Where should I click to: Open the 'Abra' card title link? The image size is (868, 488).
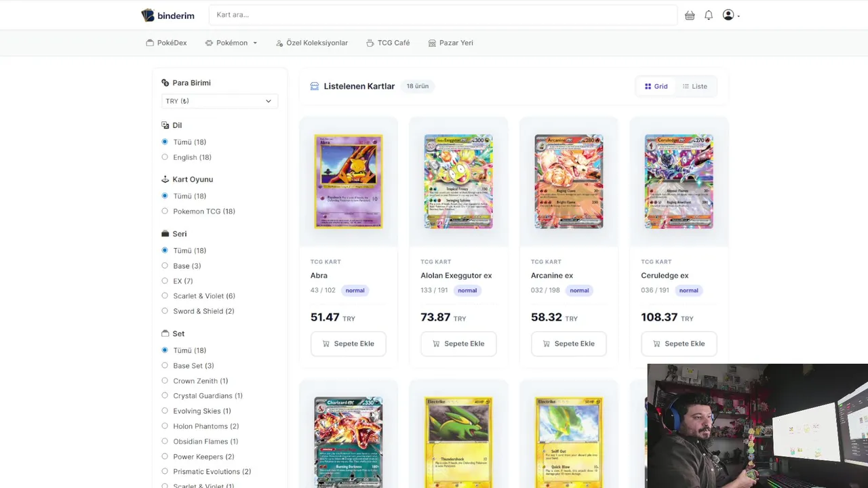tap(319, 275)
